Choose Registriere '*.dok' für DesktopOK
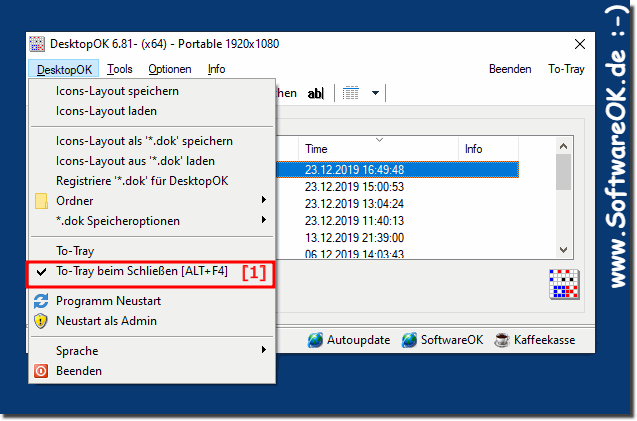Screen dimensions: 637x421 (142, 181)
